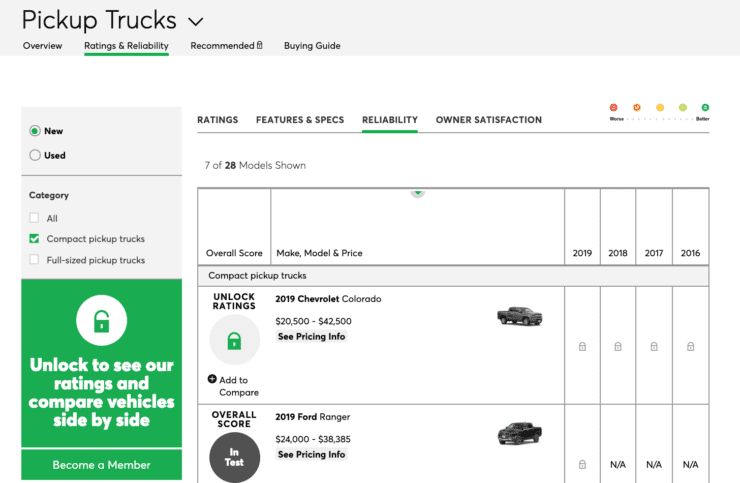This screenshot has width=740, height=483.
Task: Open the Ratings & Reliability tab
Action: (x=126, y=46)
